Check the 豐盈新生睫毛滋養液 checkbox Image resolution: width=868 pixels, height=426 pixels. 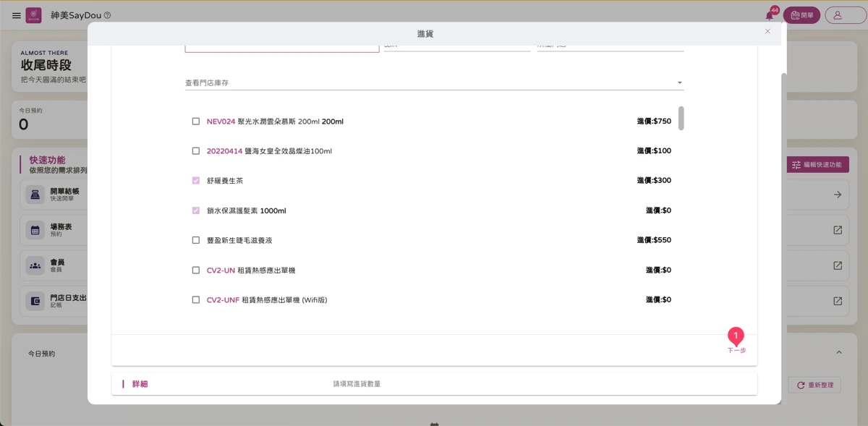coord(195,240)
